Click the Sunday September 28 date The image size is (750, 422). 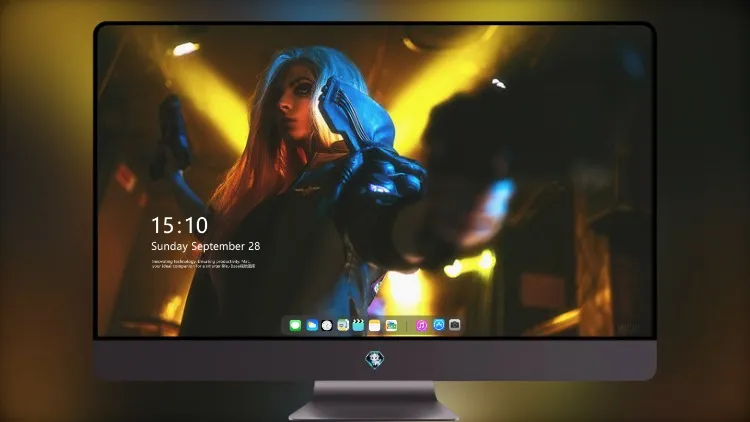coord(206,246)
